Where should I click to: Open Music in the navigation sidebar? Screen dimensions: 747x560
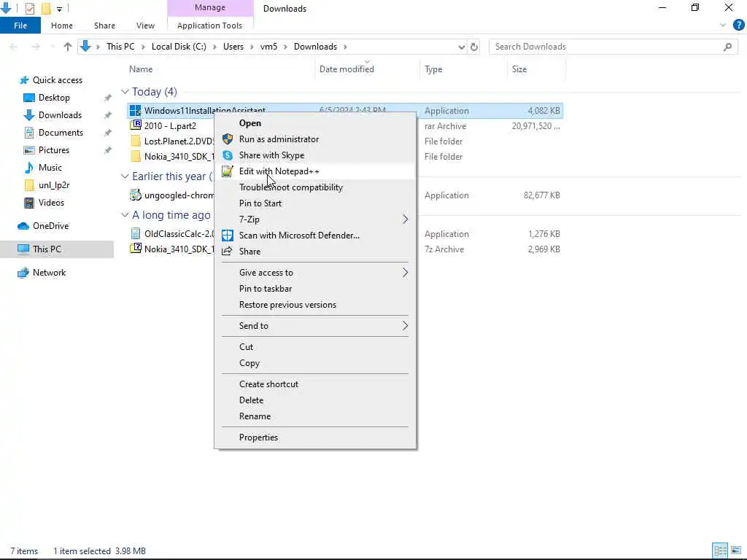pyautogui.click(x=50, y=168)
